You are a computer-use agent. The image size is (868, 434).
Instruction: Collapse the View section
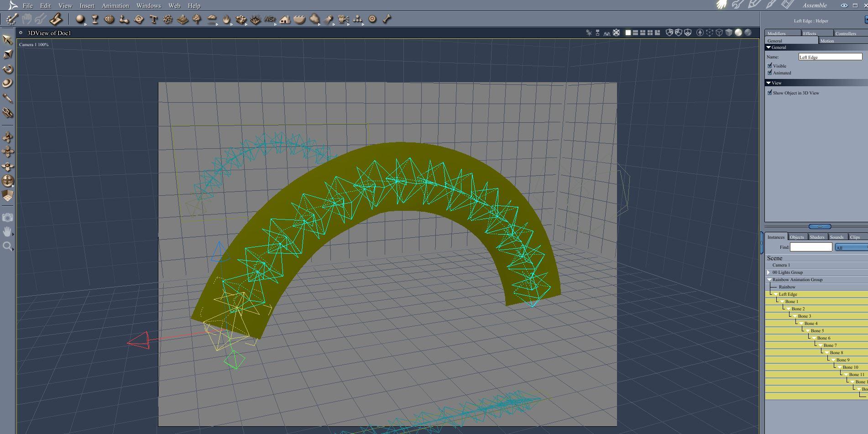click(x=769, y=83)
